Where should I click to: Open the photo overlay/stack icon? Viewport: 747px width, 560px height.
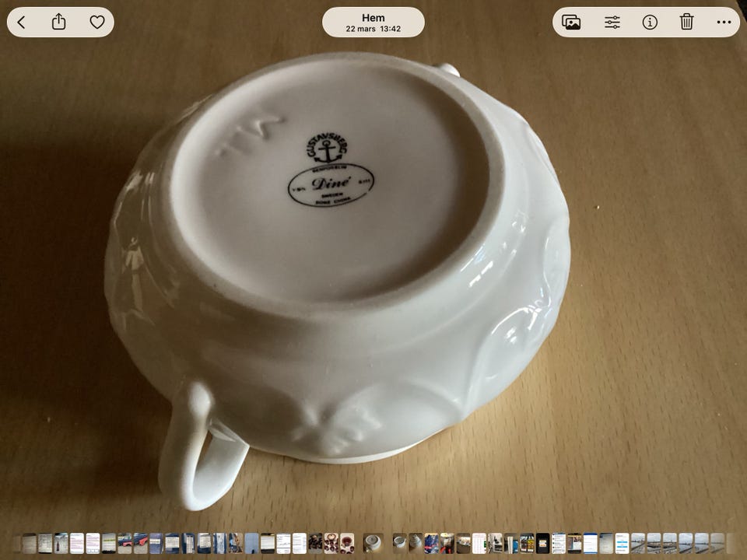click(x=570, y=22)
